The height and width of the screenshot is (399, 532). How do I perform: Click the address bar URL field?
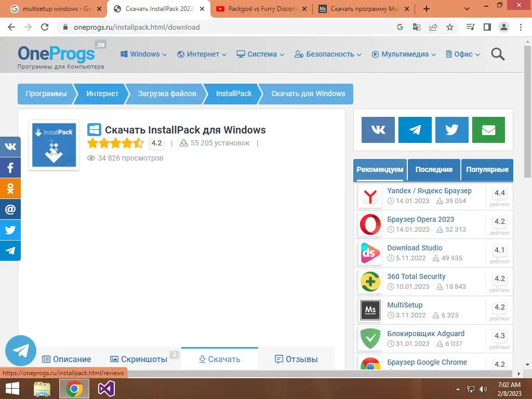coord(228,27)
